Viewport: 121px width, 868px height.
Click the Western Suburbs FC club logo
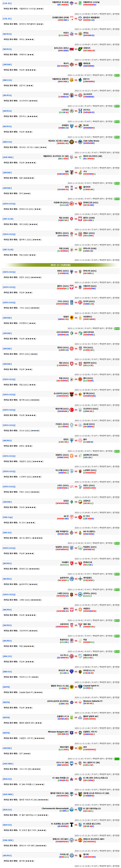pos(80,702)
